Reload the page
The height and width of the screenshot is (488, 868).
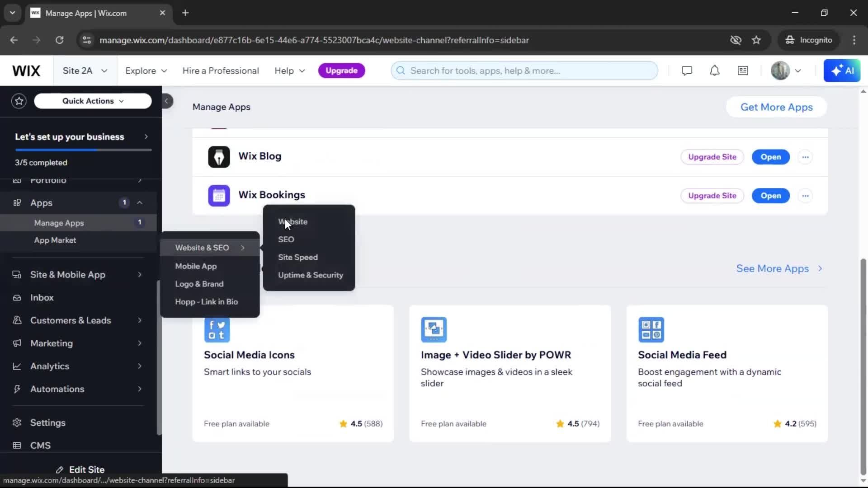59,40
